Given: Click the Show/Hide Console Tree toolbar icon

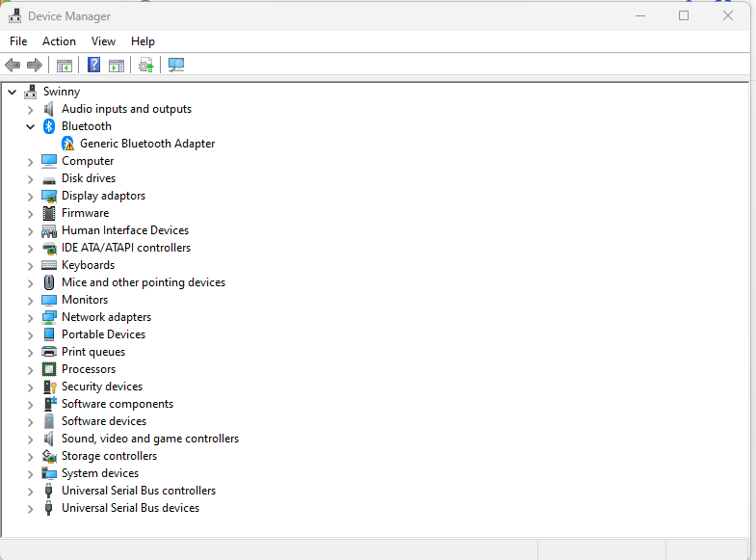Looking at the screenshot, I should (65, 66).
